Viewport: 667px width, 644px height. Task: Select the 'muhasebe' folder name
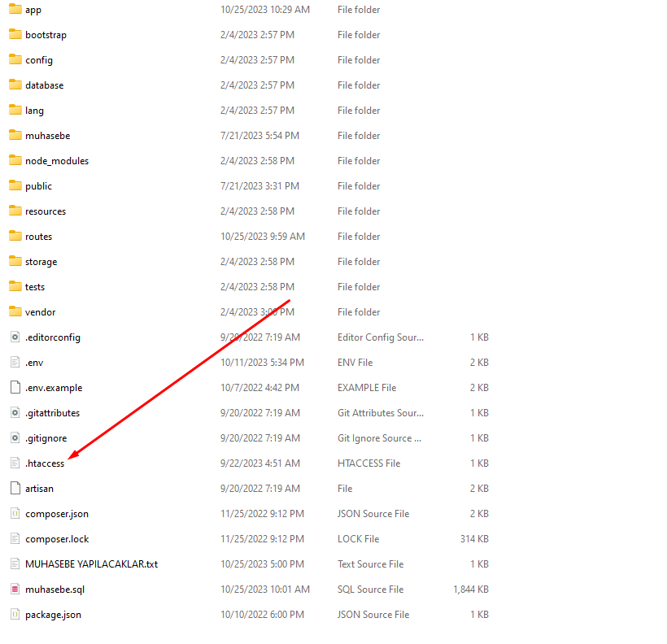(48, 136)
